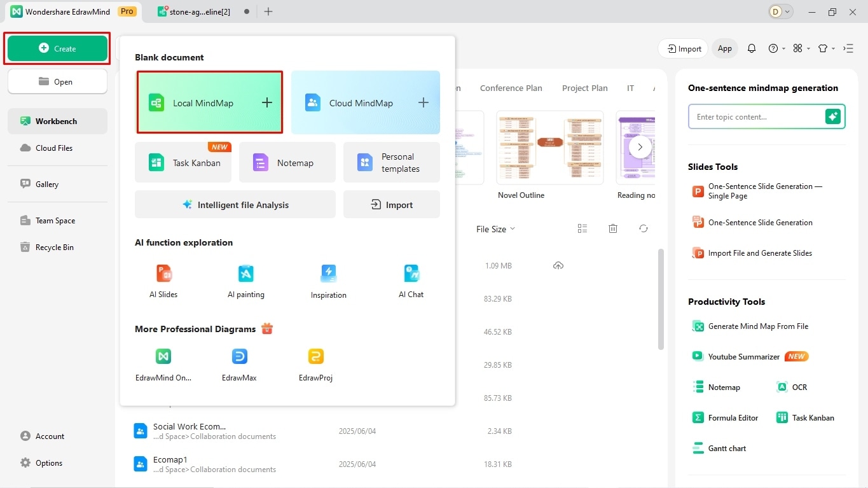This screenshot has height=488, width=868.
Task: Create a new Local MindMap
Action: pos(210,102)
